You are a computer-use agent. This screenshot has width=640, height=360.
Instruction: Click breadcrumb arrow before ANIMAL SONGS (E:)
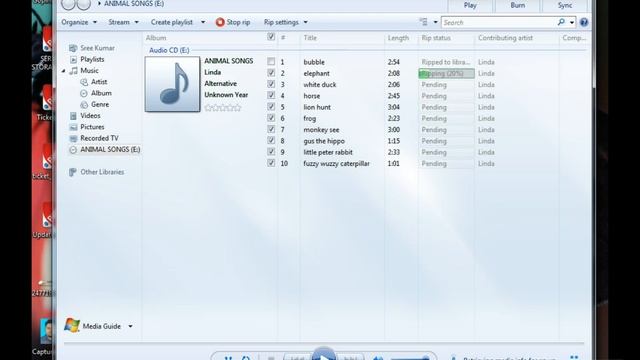click(x=99, y=4)
